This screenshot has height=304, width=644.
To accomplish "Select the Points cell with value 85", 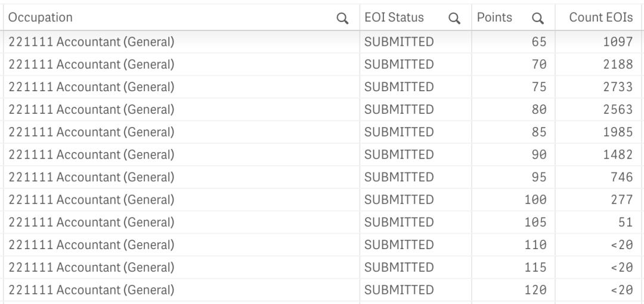I will point(513,132).
